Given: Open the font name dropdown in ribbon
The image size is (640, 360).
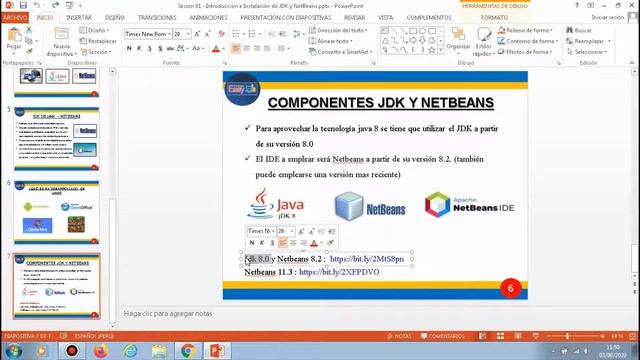Looking at the screenshot, I should (169, 34).
